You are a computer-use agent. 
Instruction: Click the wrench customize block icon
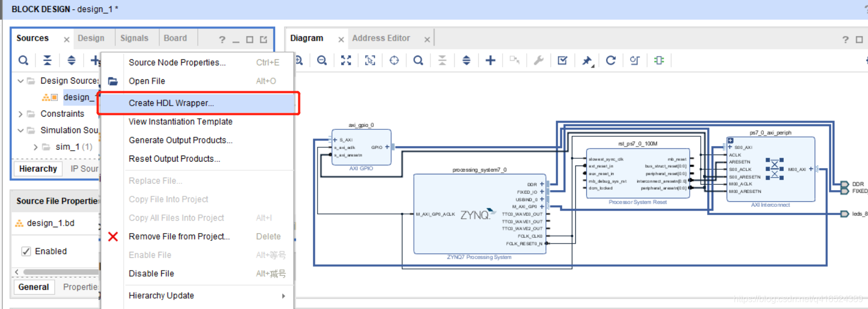coord(539,60)
